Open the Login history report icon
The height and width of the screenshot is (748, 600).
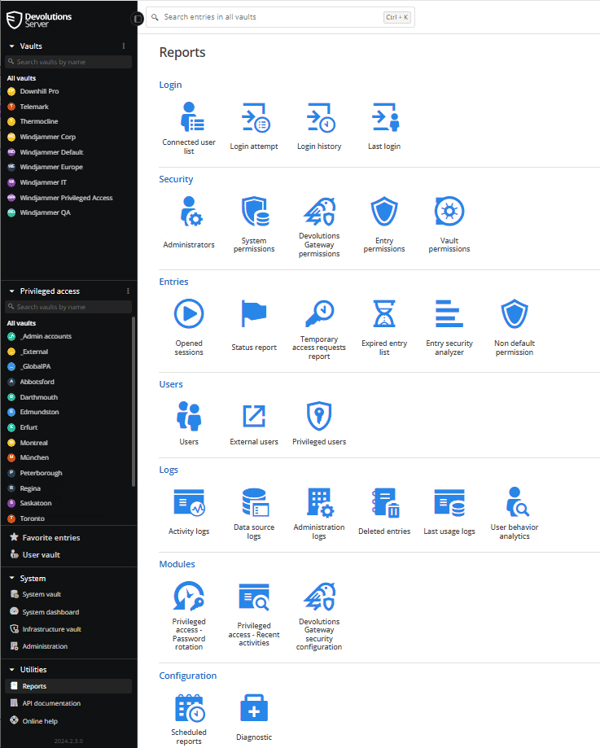pos(321,117)
